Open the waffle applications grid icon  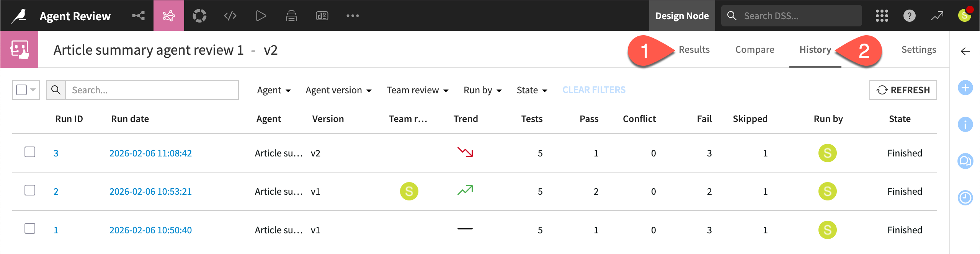tap(881, 16)
